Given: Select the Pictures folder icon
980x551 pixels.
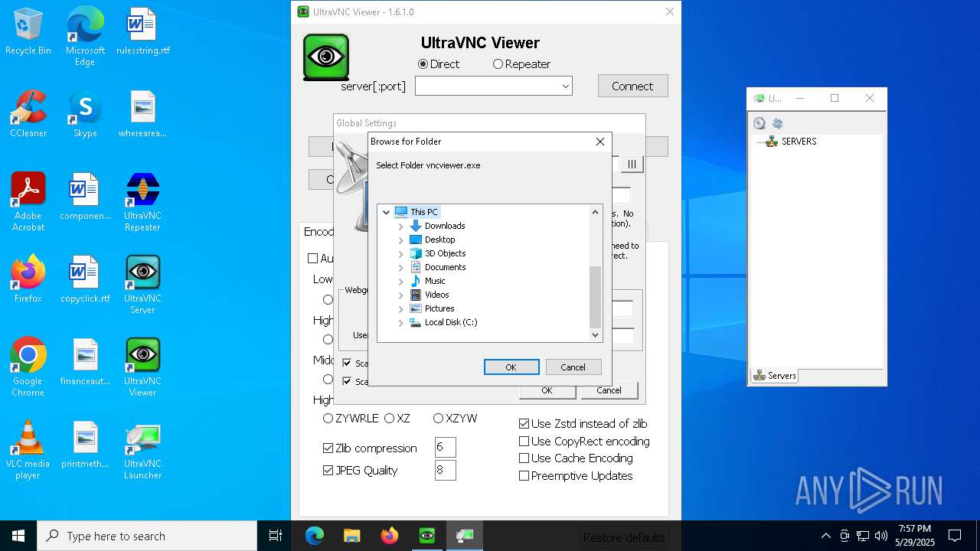Looking at the screenshot, I should [416, 308].
